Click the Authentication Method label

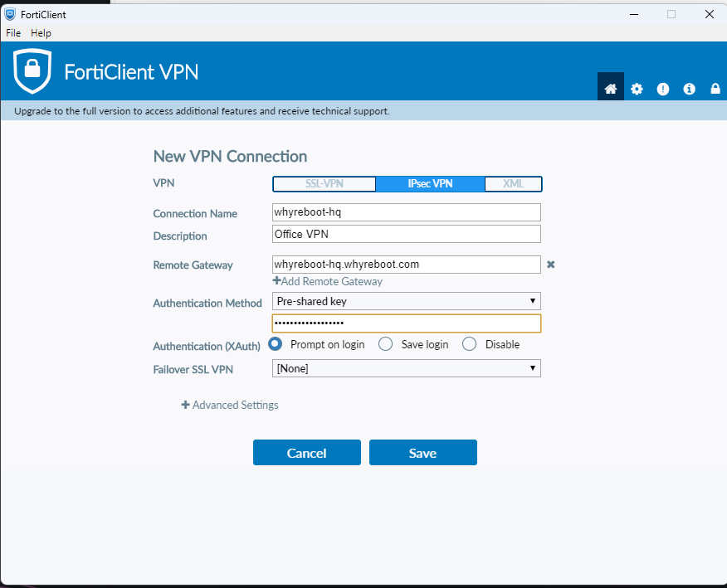207,303
